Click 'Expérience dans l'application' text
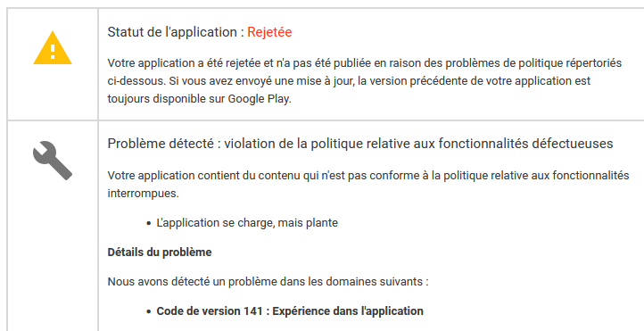 pos(348,310)
